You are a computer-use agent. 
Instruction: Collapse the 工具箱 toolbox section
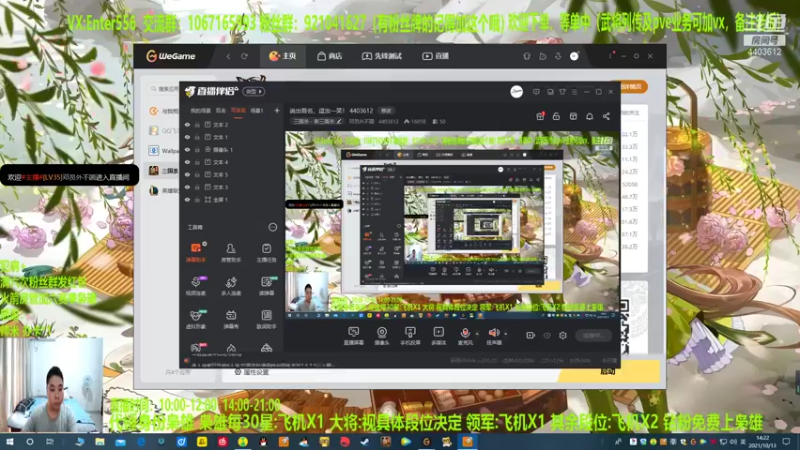tap(272, 227)
